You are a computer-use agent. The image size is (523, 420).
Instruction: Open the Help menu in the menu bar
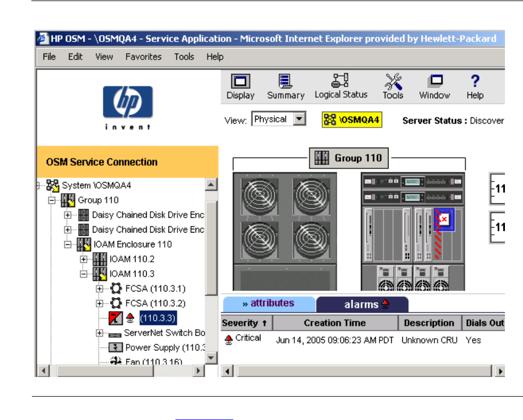(x=215, y=57)
